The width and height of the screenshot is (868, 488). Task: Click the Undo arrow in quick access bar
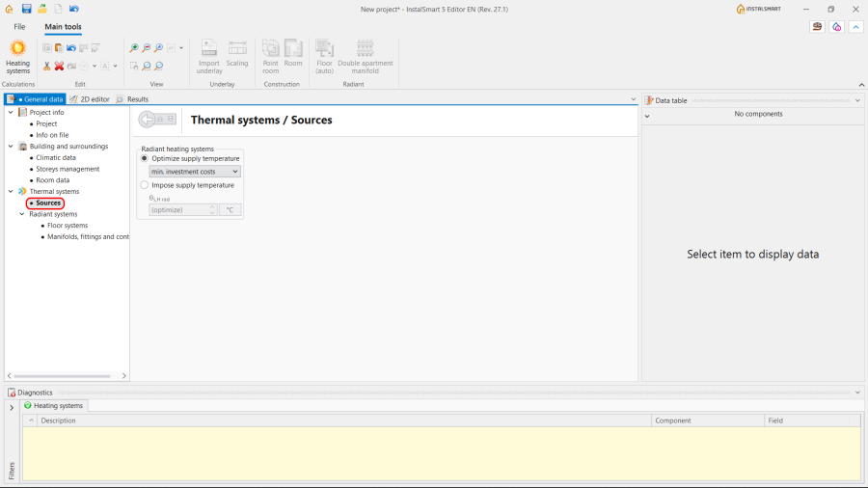[74, 9]
